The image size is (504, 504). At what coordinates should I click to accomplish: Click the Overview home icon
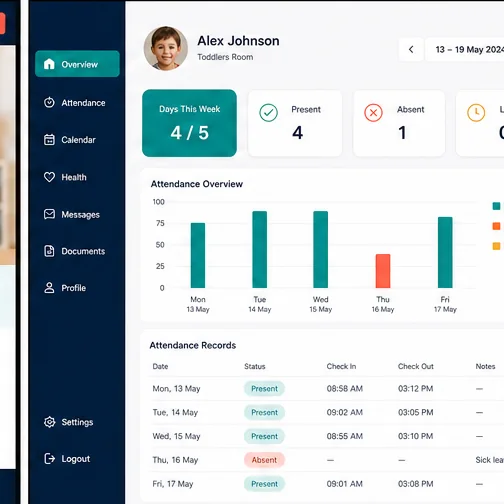(49, 64)
